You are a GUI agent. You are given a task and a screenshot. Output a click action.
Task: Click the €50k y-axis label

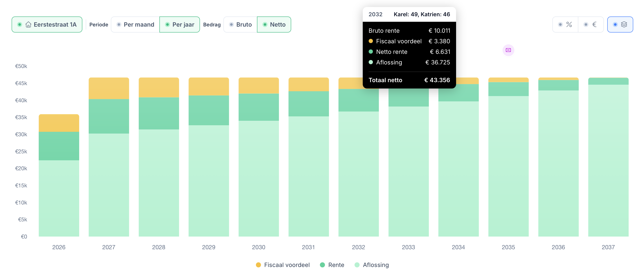point(21,66)
